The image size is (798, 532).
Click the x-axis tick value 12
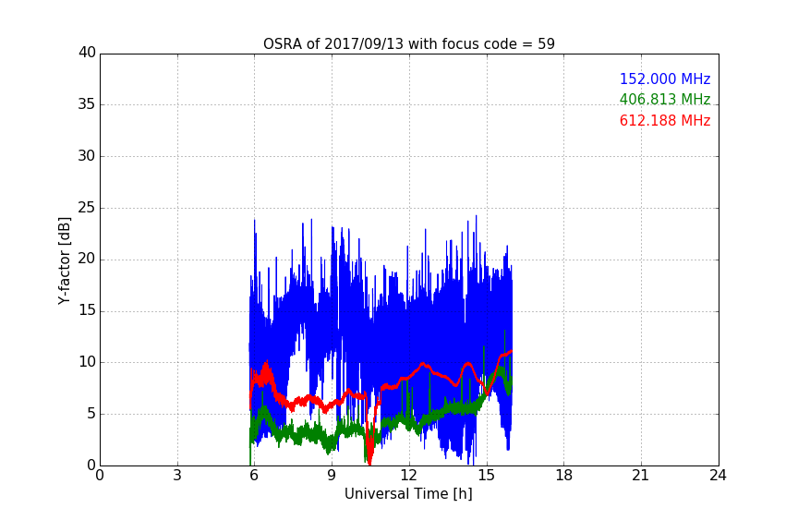pyautogui.click(x=408, y=476)
